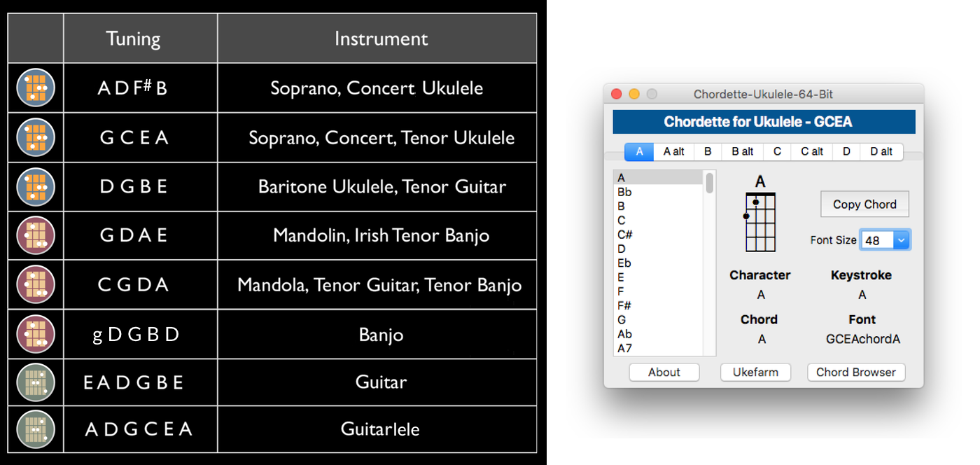Select the D alt tab
This screenshot has height=465, width=980.
[x=881, y=152]
